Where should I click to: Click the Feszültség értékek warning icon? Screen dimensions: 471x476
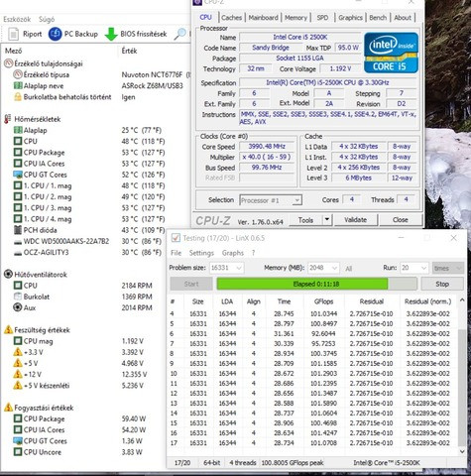(x=8, y=330)
